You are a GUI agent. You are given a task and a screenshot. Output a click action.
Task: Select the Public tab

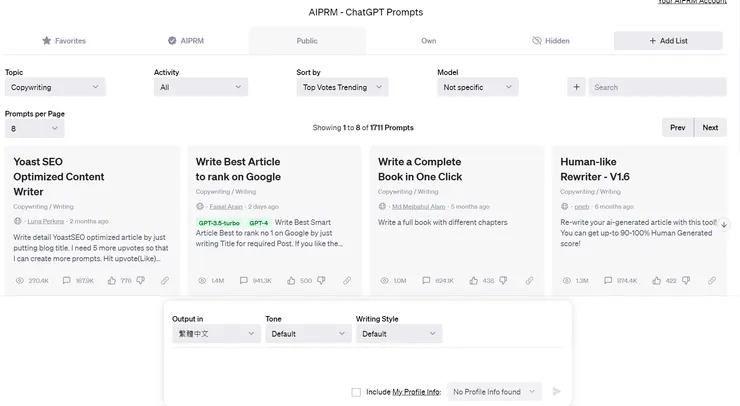[x=307, y=41]
